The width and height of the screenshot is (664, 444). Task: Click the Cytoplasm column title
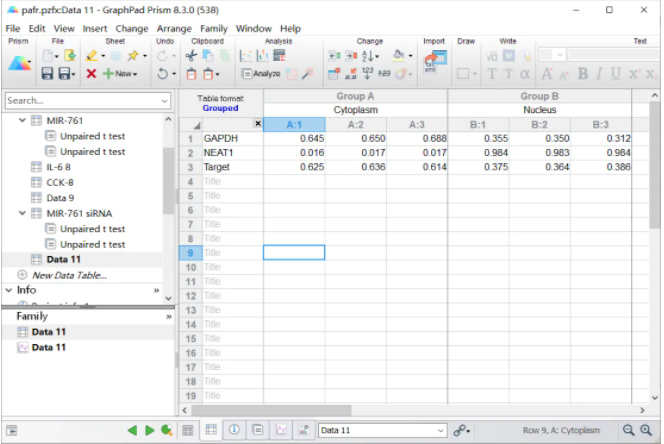355,110
